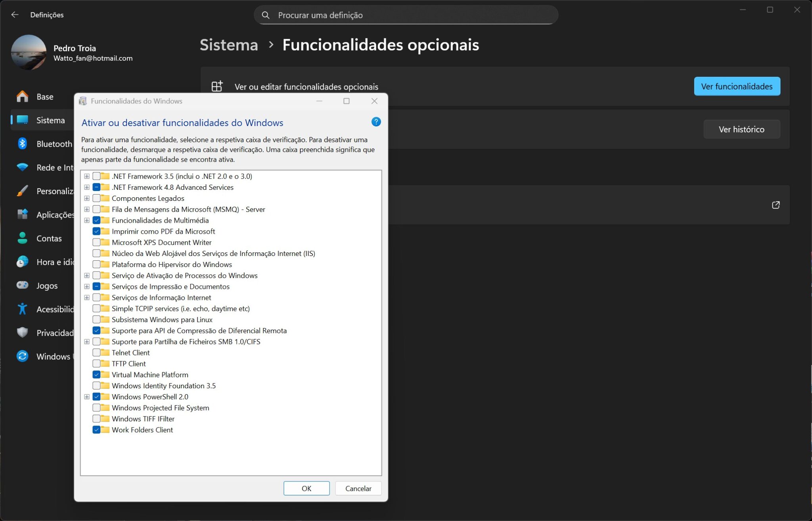Click the search magnifier icon
Screen dimensions: 812x521
(266, 15)
